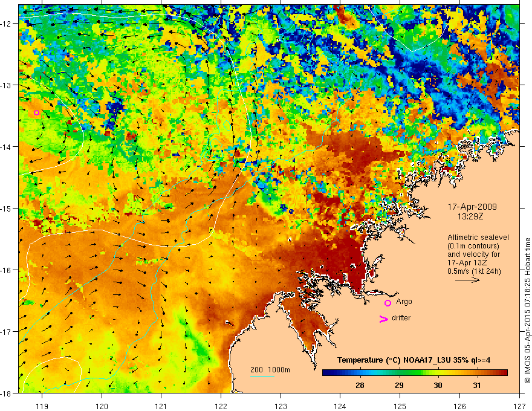532x411 pixels.
Task: Click latitude axis label -13
Action: (x=7, y=85)
